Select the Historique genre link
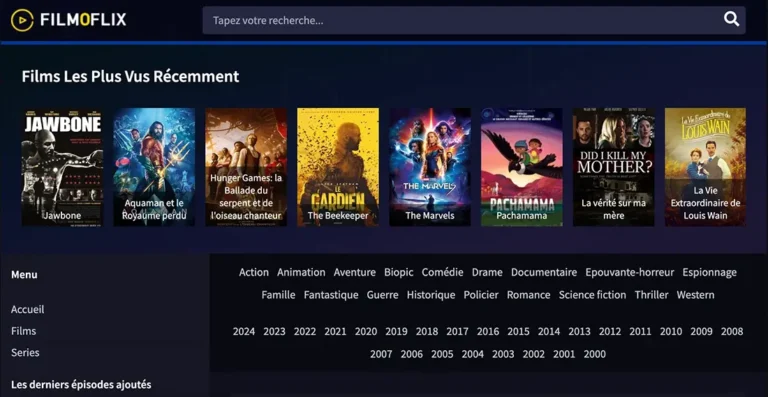This screenshot has height=397, width=768. (431, 295)
